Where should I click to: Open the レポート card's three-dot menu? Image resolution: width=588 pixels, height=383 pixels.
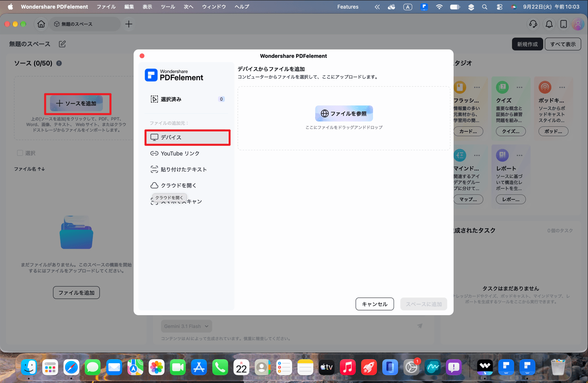[519, 155]
